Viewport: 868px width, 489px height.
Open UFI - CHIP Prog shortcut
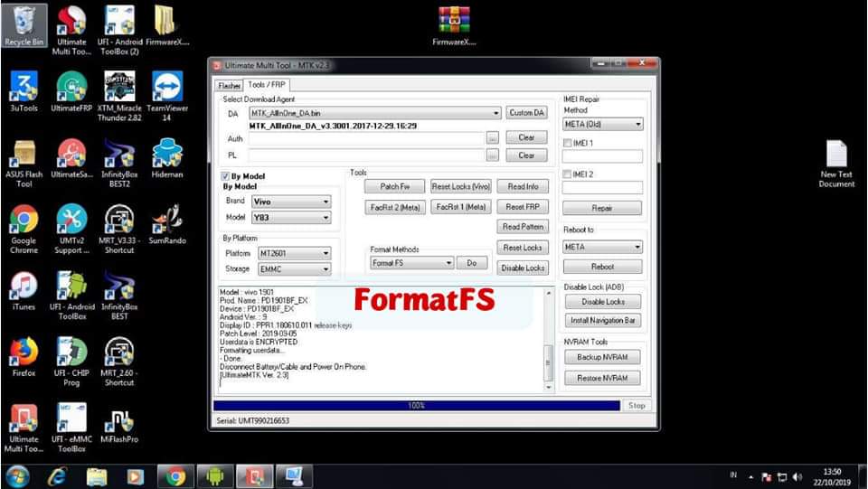[x=71, y=362]
